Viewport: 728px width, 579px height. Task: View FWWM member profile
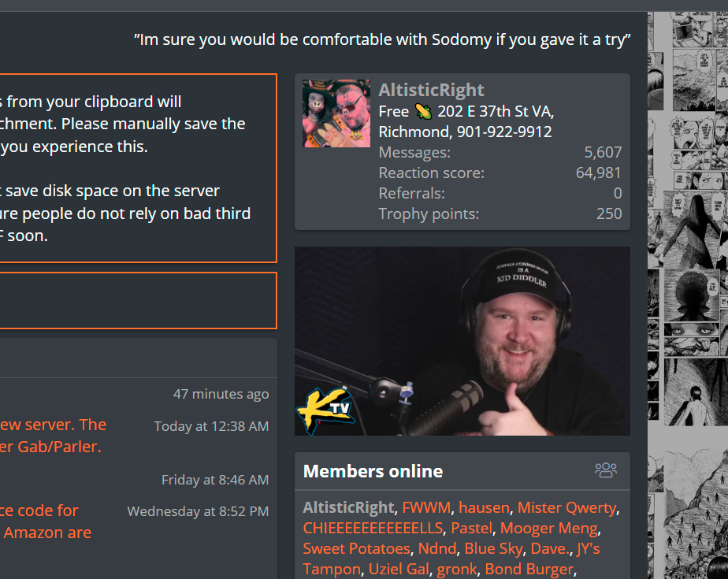426,507
